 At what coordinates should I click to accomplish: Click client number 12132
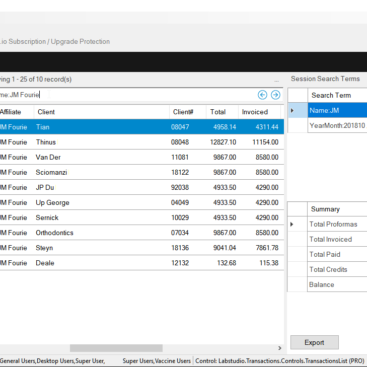(180, 263)
